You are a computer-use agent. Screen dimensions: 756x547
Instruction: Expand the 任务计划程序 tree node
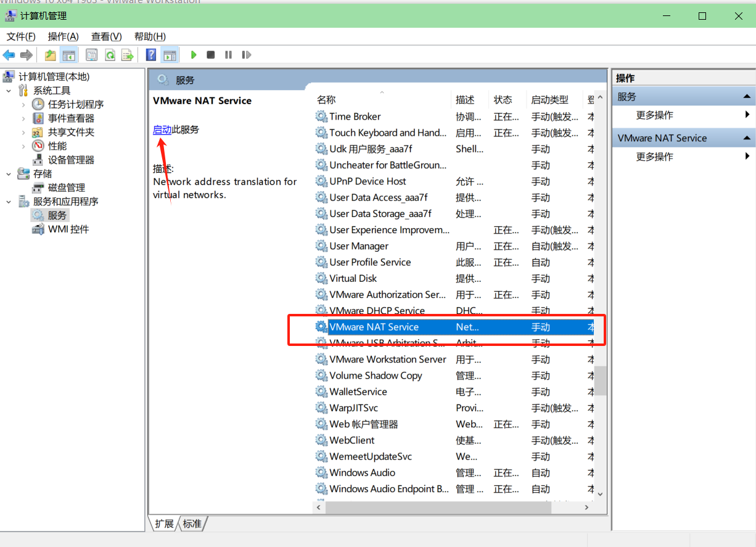23,104
